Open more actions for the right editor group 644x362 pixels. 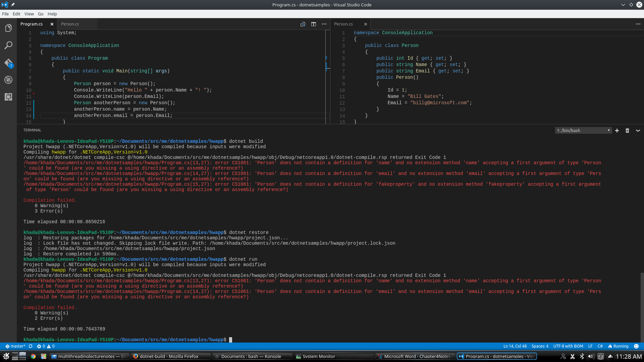638,24
